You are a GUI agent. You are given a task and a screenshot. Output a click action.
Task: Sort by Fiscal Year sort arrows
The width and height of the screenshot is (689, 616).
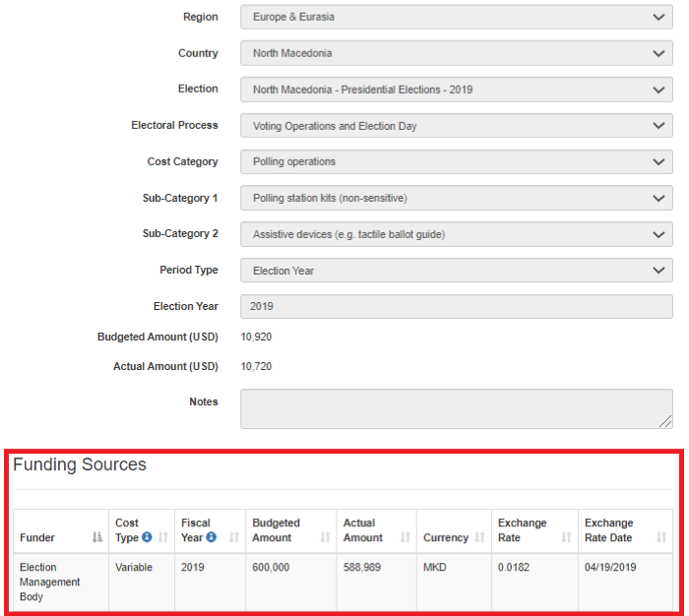pos(234,538)
